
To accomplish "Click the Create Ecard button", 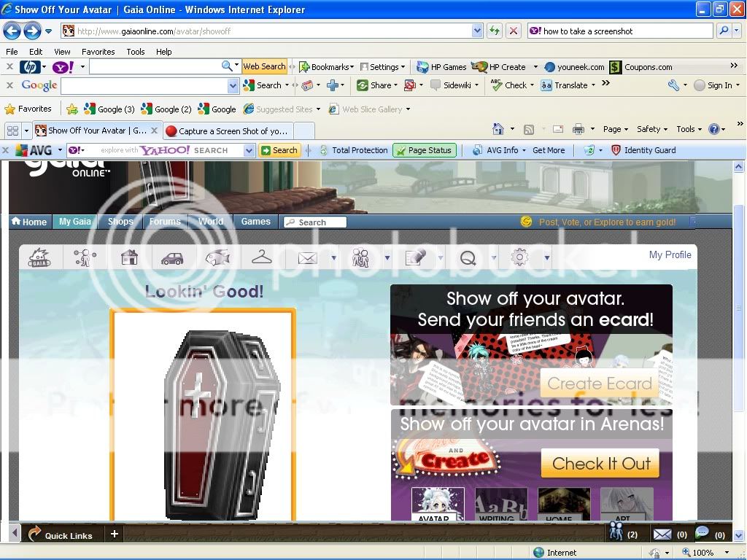I will click(599, 384).
